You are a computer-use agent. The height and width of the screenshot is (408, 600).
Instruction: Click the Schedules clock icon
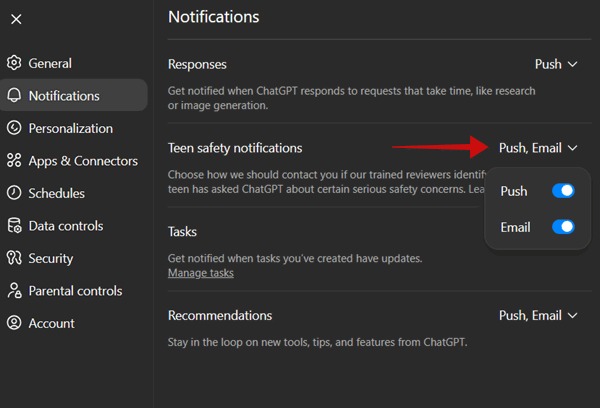click(x=14, y=193)
